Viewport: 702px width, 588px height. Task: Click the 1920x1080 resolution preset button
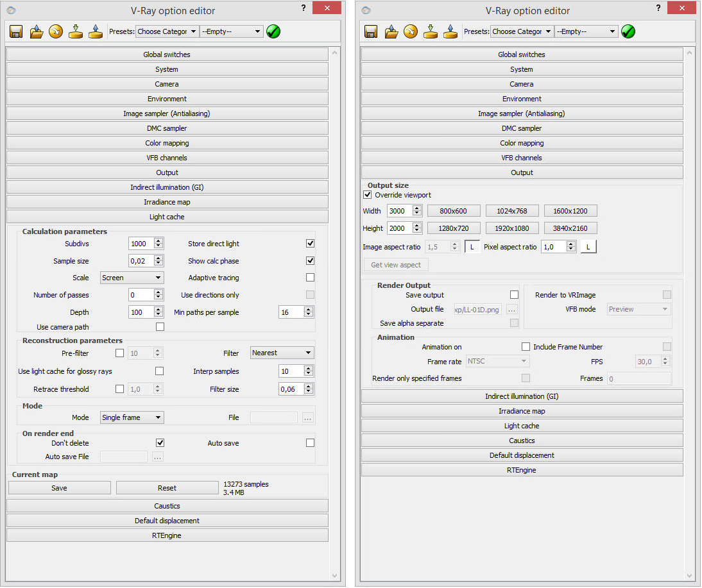coord(512,228)
